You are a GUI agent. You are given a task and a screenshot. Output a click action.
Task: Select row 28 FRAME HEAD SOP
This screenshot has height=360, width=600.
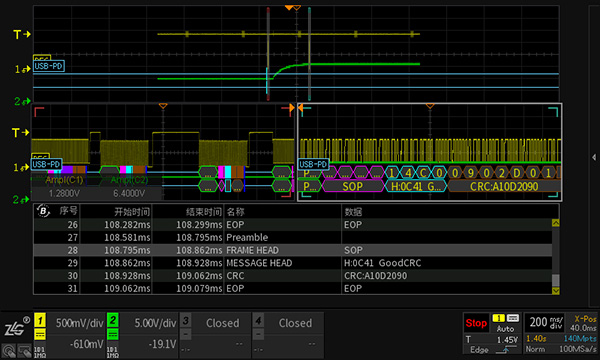pyautogui.click(x=293, y=250)
